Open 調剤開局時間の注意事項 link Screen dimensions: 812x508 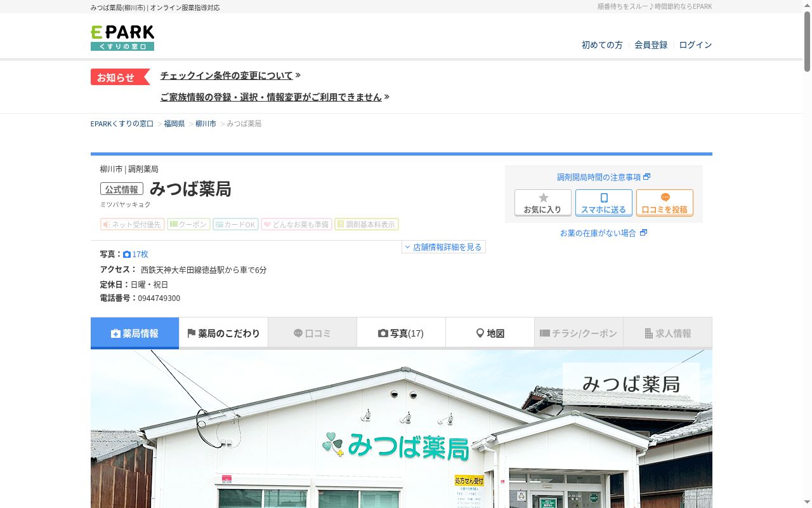599,177
